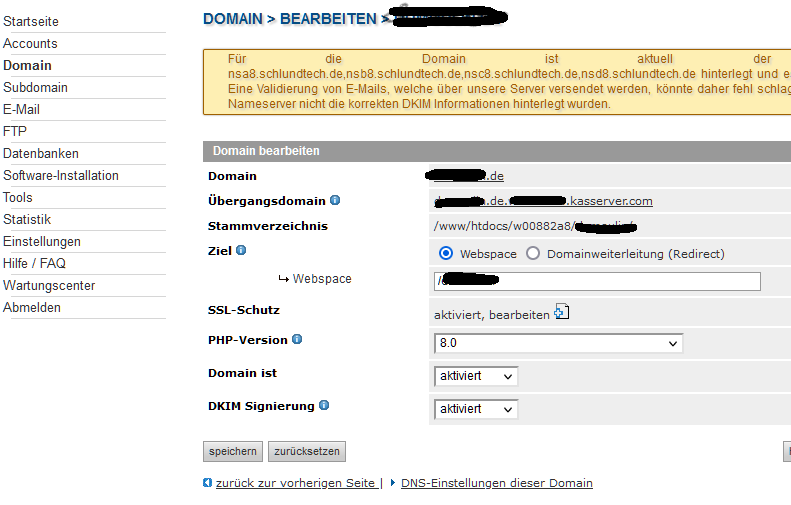Select the Webspace radio button
791x505 pixels.
[446, 253]
